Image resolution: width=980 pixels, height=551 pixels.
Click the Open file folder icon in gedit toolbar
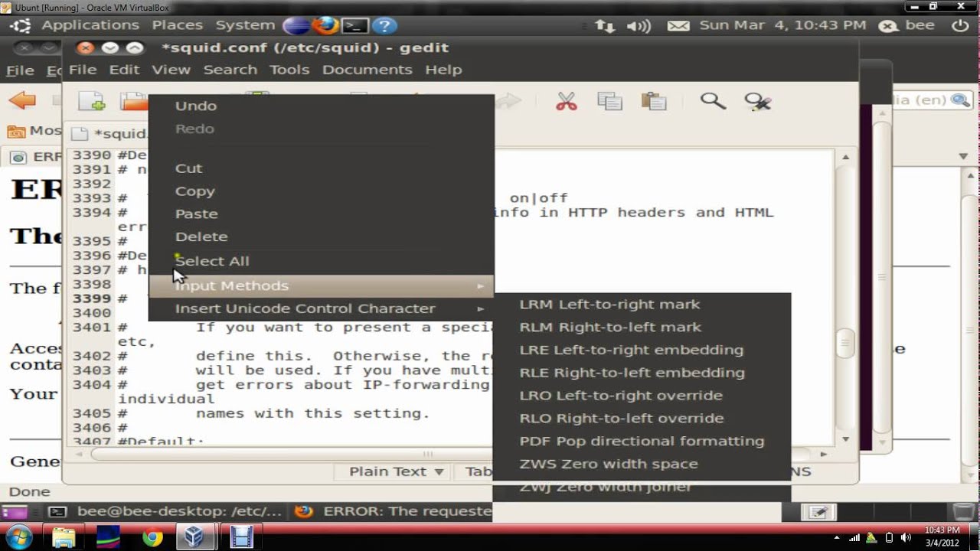point(134,101)
